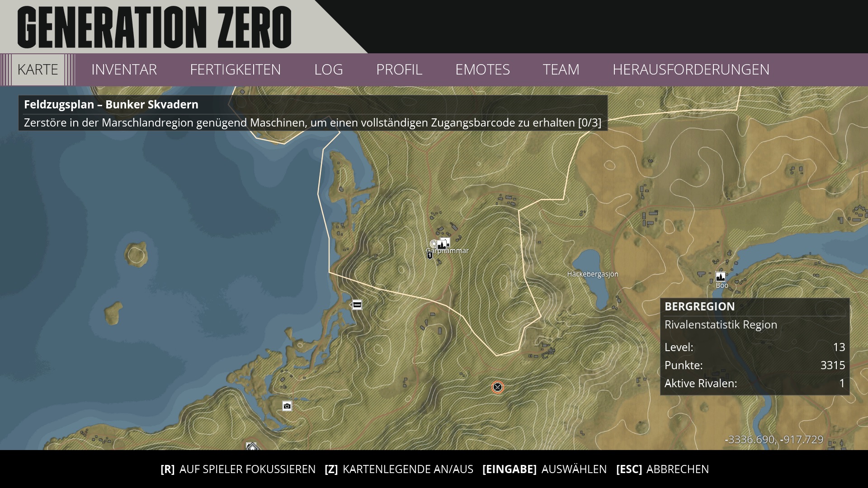The height and width of the screenshot is (488, 868).
Task: Click the Boo settlement icon
Action: point(721,276)
